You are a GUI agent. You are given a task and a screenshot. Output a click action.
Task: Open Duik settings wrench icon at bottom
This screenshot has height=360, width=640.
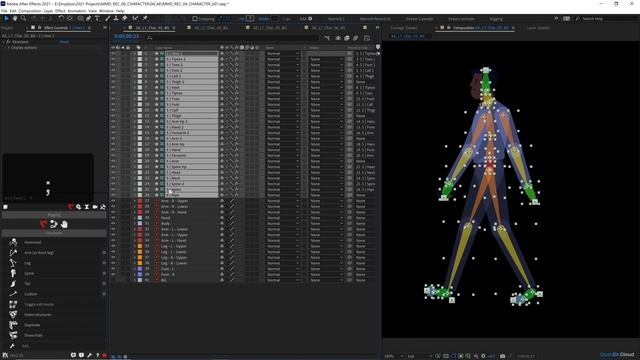point(89,356)
